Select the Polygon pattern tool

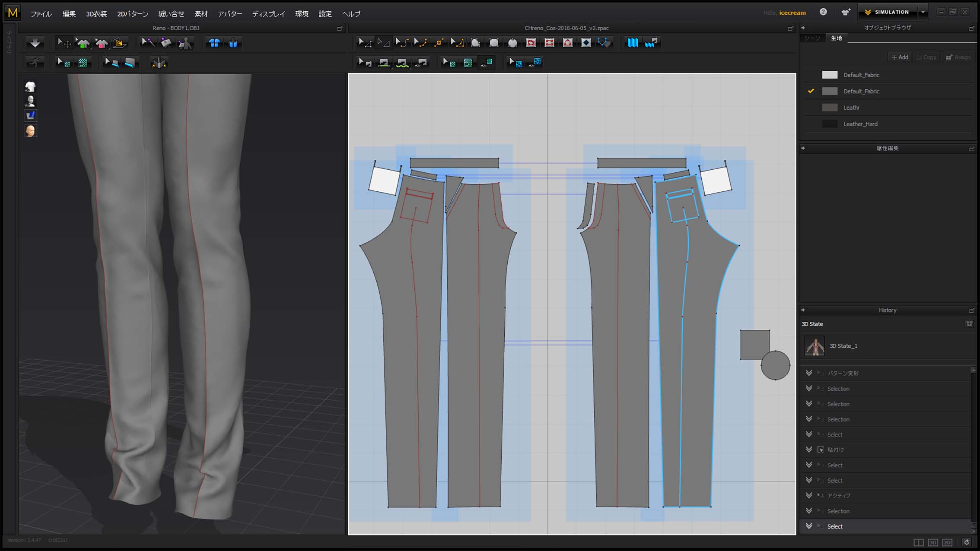[x=476, y=42]
